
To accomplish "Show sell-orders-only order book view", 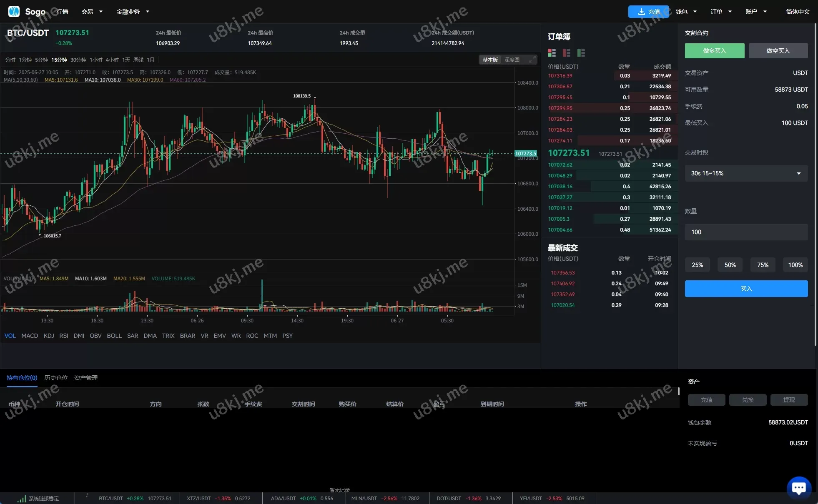I will [566, 53].
